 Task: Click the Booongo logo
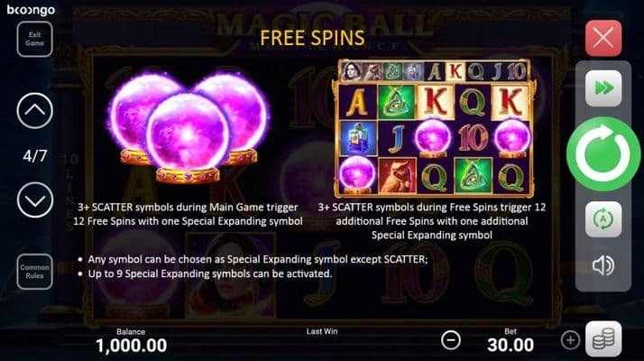click(31, 10)
